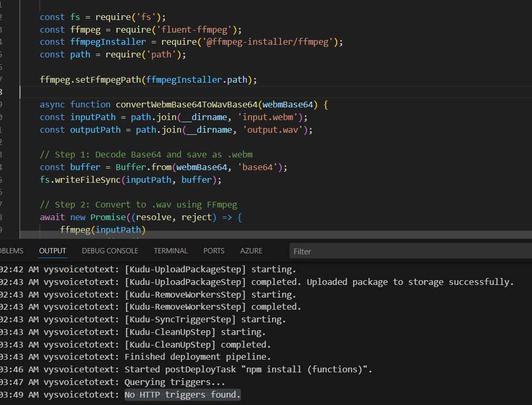The height and width of the screenshot is (405, 532).
Task: Place cursor on the 'fluent-ffmpeg' string
Action: (x=196, y=29)
